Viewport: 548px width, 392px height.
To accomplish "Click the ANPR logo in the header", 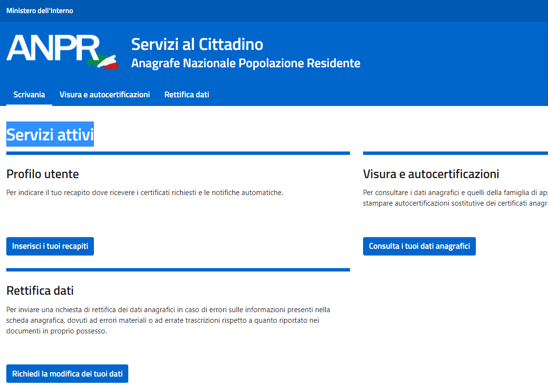I will 53,48.
